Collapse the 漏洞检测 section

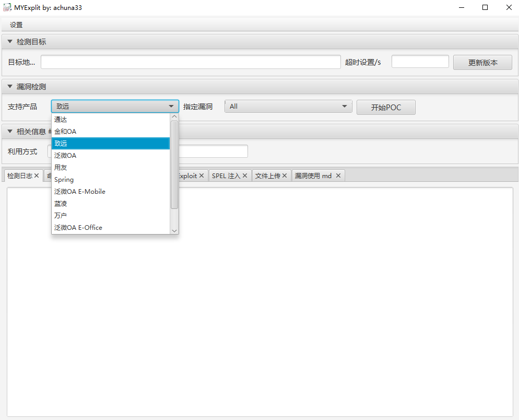[x=10, y=87]
